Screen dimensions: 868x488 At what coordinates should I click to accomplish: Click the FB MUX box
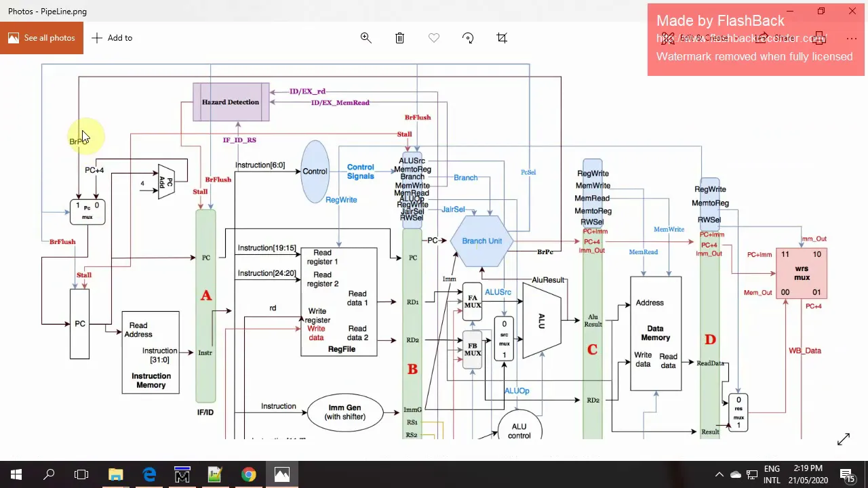coord(473,350)
